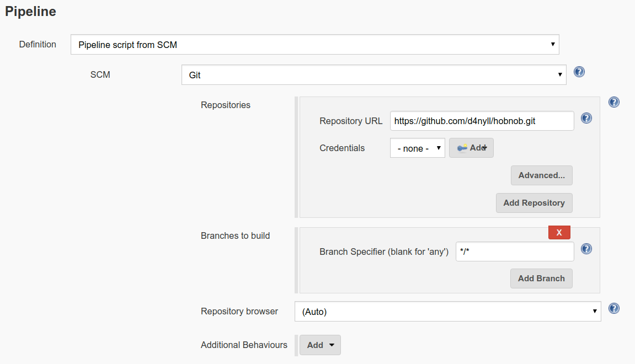Viewport: 635px width, 364px height.
Task: Open the Credentials none dropdown
Action: coord(417,148)
